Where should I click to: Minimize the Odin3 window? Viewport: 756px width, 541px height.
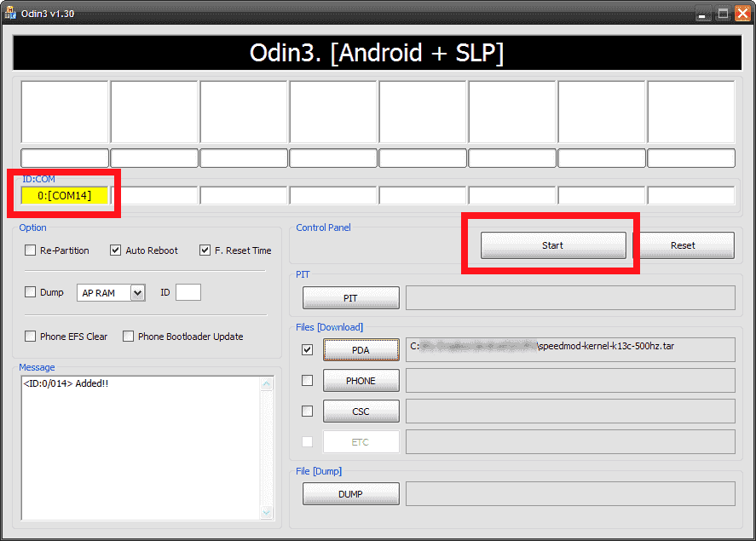tap(702, 14)
